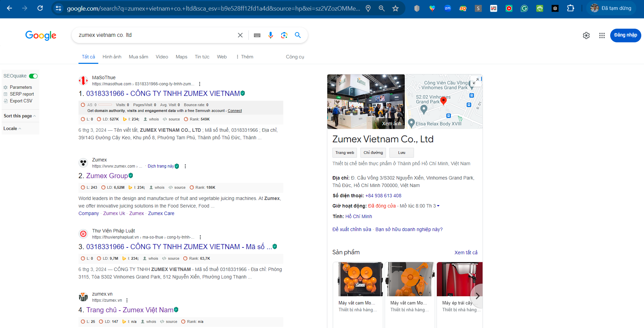Go back with the browser back arrow
Image resolution: width=644 pixels, height=328 pixels.
[x=10, y=8]
